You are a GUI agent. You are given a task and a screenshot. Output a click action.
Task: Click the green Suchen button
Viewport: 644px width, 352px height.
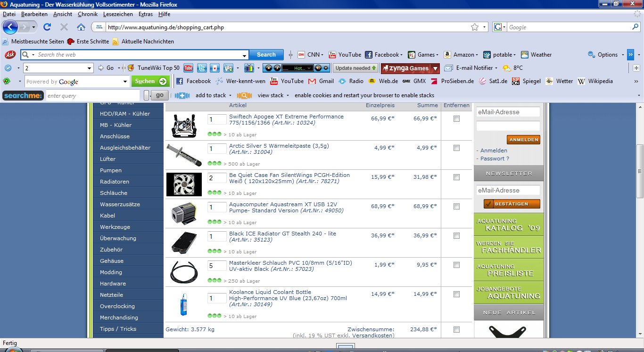150,82
